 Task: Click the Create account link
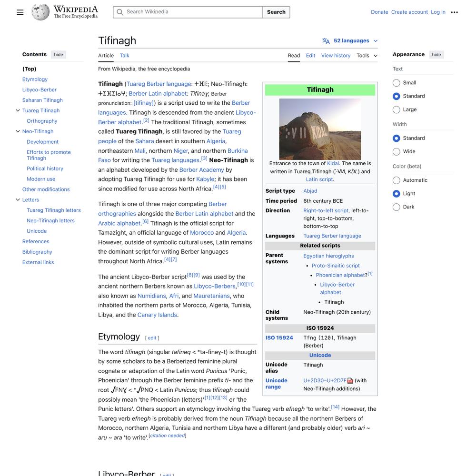coord(409,12)
